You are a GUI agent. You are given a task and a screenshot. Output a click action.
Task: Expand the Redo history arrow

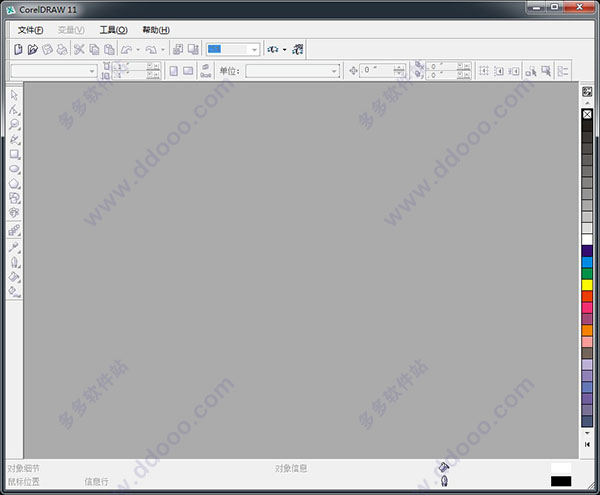[x=163, y=49]
